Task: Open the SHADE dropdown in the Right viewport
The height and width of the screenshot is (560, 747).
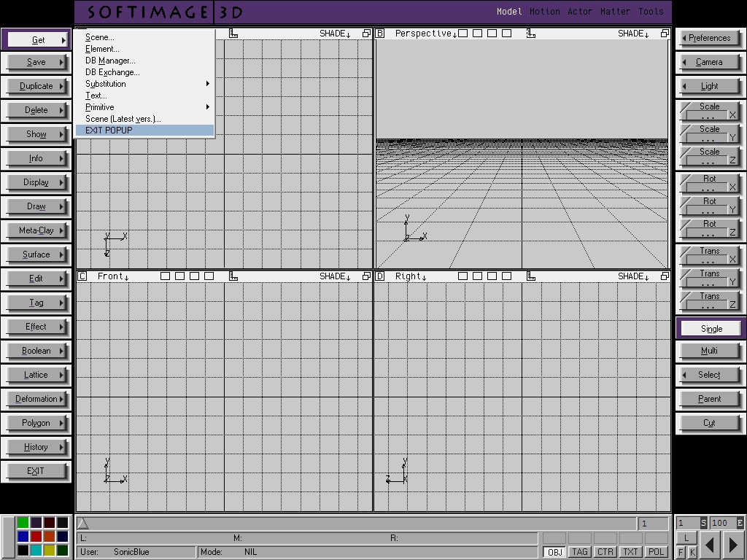Action: coord(633,276)
